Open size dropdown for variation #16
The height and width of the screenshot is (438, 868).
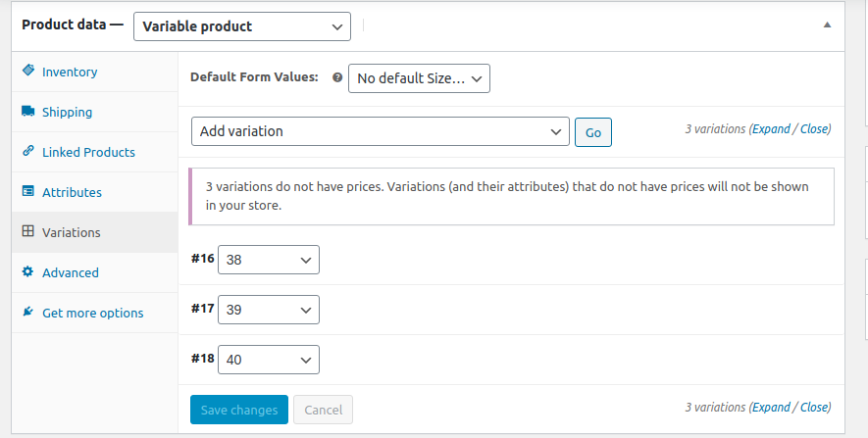(269, 260)
